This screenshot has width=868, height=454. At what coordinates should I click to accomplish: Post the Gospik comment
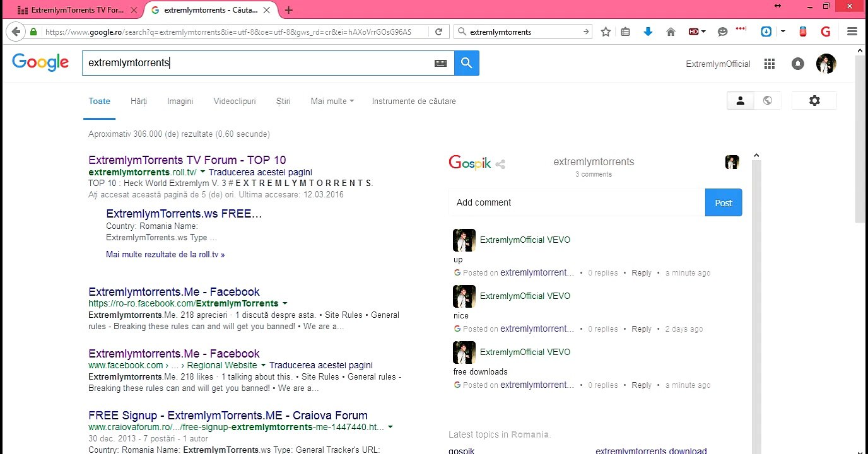(724, 202)
